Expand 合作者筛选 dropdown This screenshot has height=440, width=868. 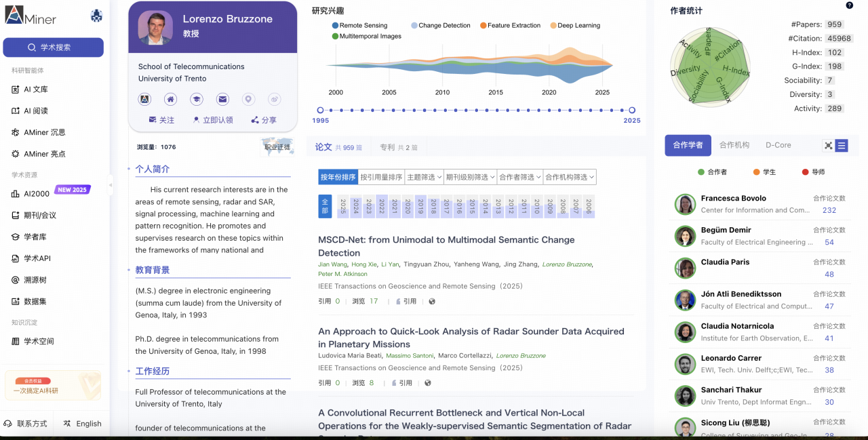520,177
